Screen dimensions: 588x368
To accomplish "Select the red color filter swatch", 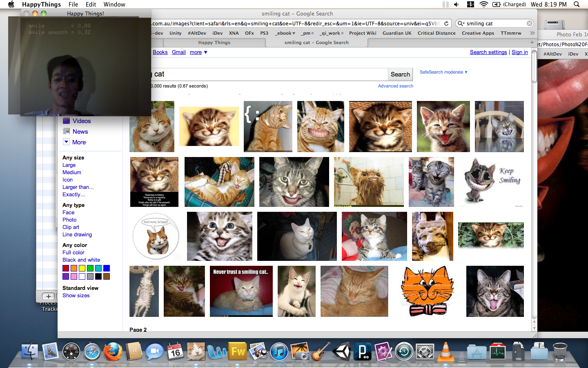I will point(66,268).
